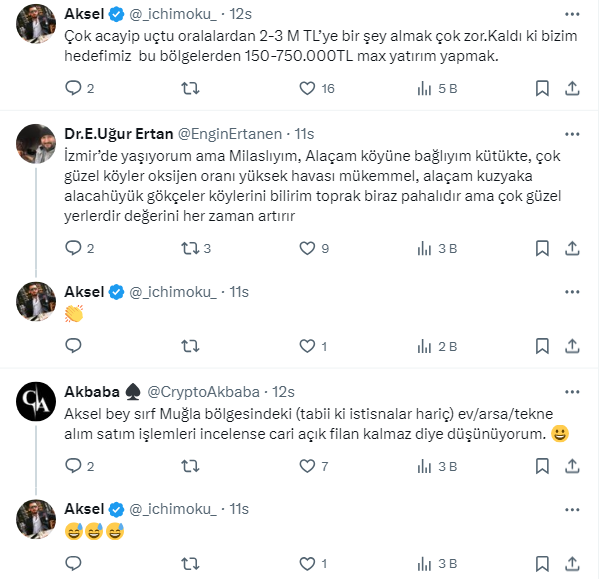Click Akbaba's profile avatar
This screenshot has width=607, height=579.
pyautogui.click(x=35, y=401)
